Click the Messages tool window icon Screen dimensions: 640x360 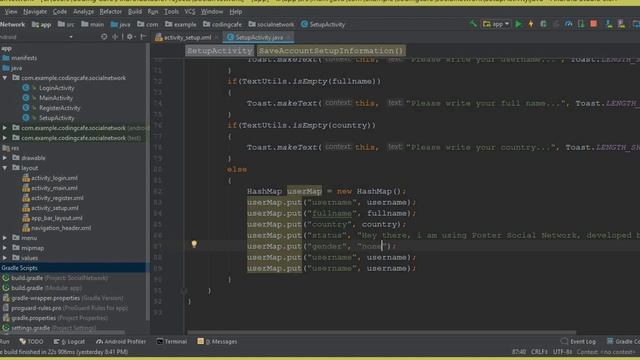tap(200, 341)
